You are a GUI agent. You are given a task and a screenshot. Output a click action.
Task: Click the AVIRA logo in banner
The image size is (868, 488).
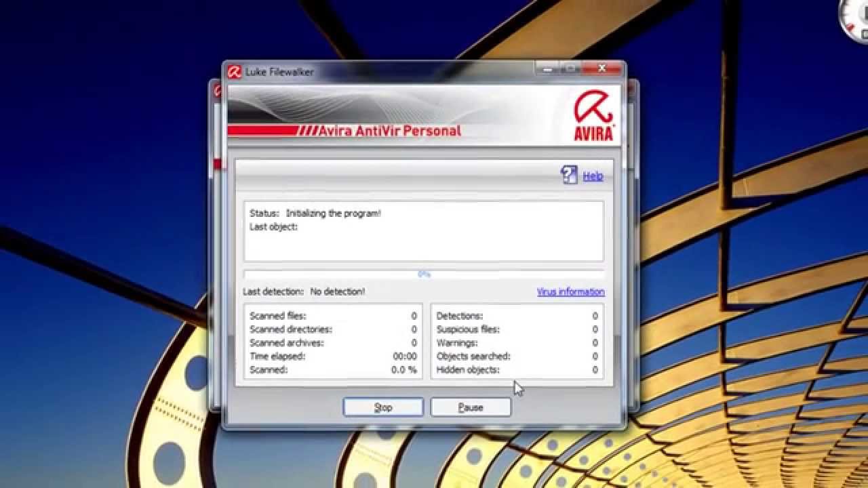click(x=593, y=117)
